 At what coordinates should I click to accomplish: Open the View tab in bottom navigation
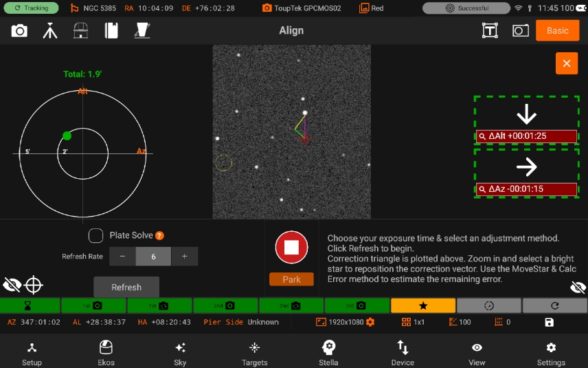coord(477,354)
